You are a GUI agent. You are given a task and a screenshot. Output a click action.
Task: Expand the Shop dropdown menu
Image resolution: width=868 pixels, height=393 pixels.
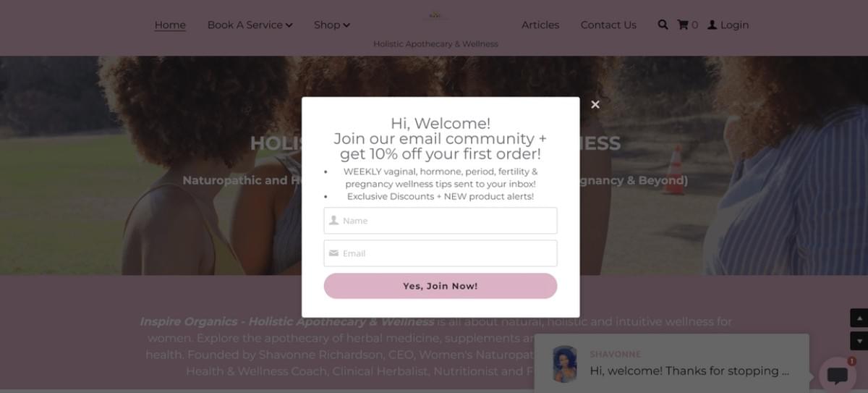click(332, 25)
